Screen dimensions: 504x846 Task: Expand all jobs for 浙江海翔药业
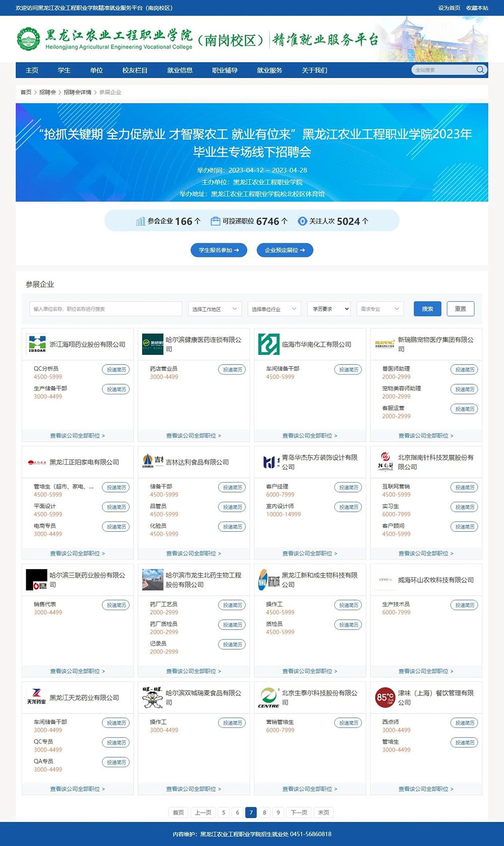click(78, 436)
